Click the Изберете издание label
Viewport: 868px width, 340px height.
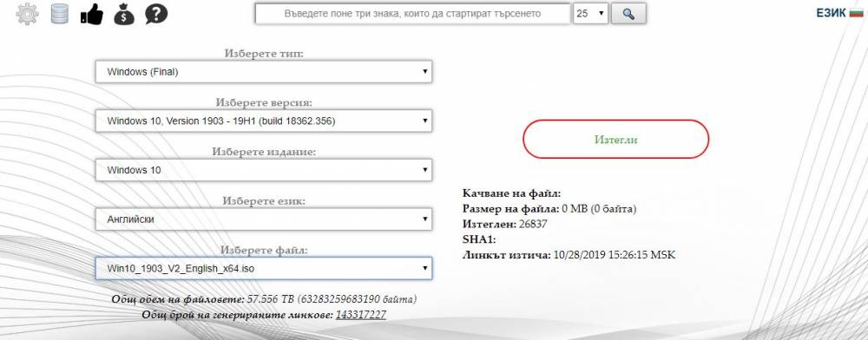264,152
